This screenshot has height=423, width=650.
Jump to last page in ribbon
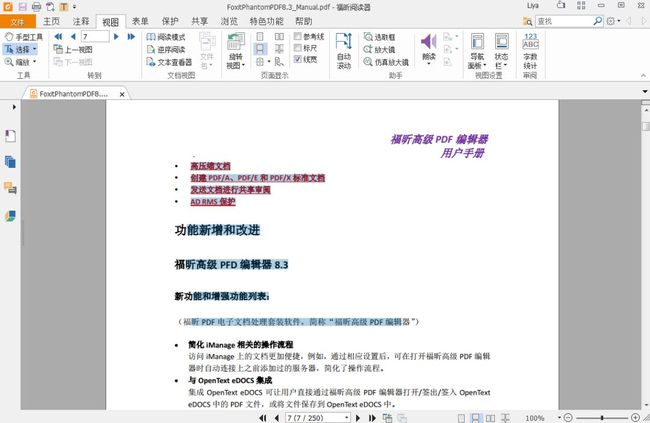[131, 37]
